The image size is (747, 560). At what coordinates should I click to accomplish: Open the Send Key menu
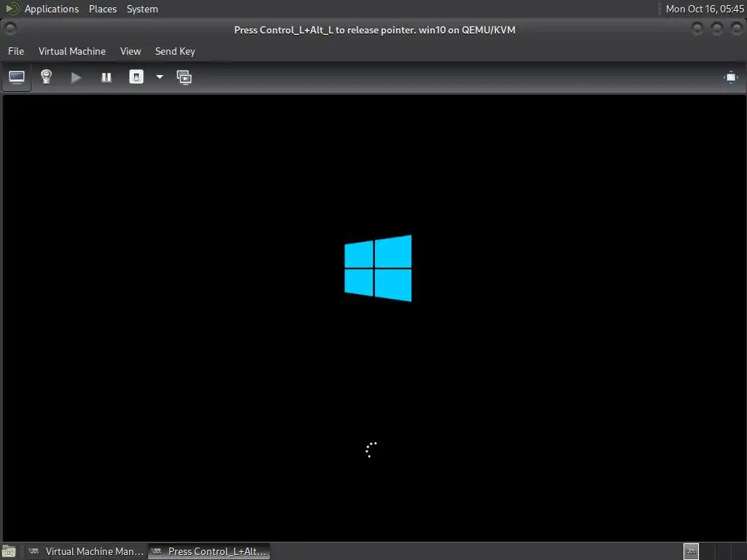(175, 52)
